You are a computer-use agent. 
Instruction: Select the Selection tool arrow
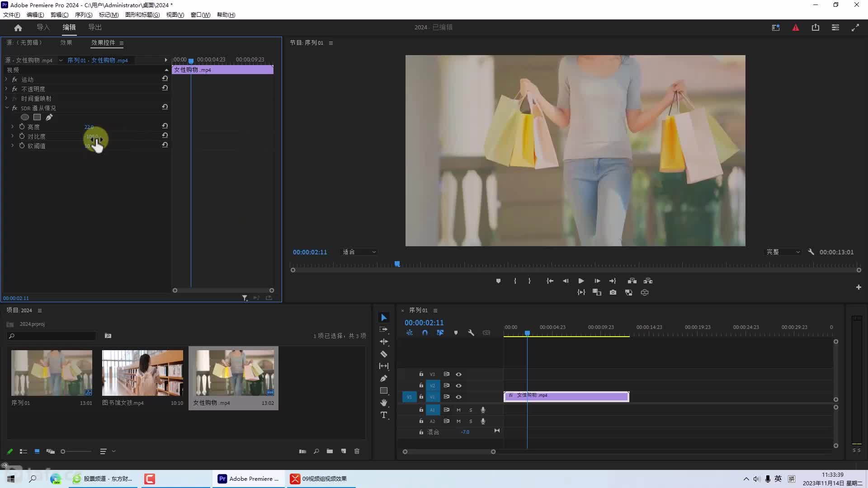click(x=384, y=318)
